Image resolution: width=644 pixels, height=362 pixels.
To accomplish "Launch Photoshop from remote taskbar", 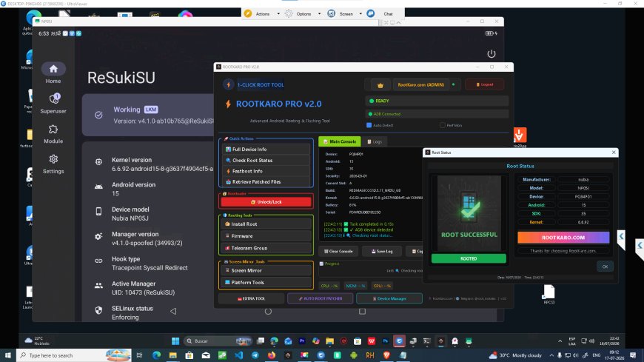I will pyautogui.click(x=385, y=341).
